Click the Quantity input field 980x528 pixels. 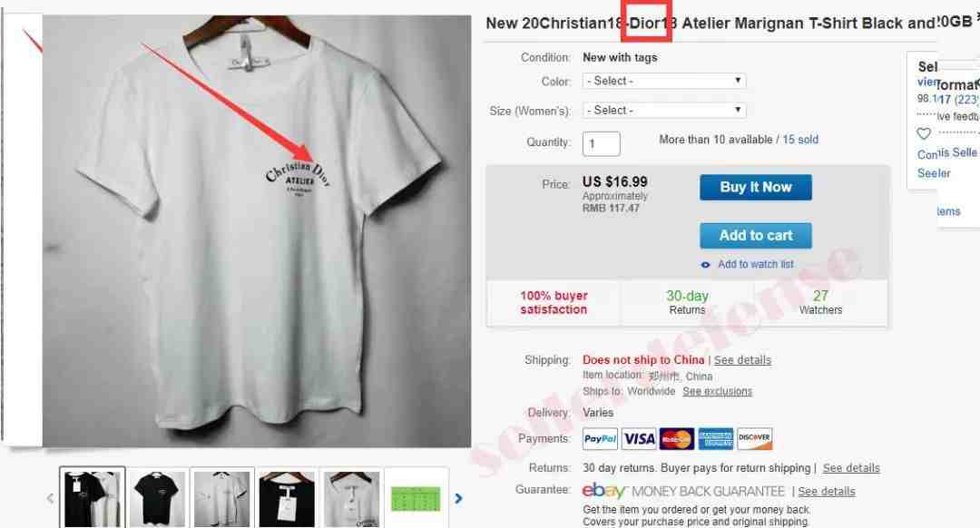coord(602,143)
